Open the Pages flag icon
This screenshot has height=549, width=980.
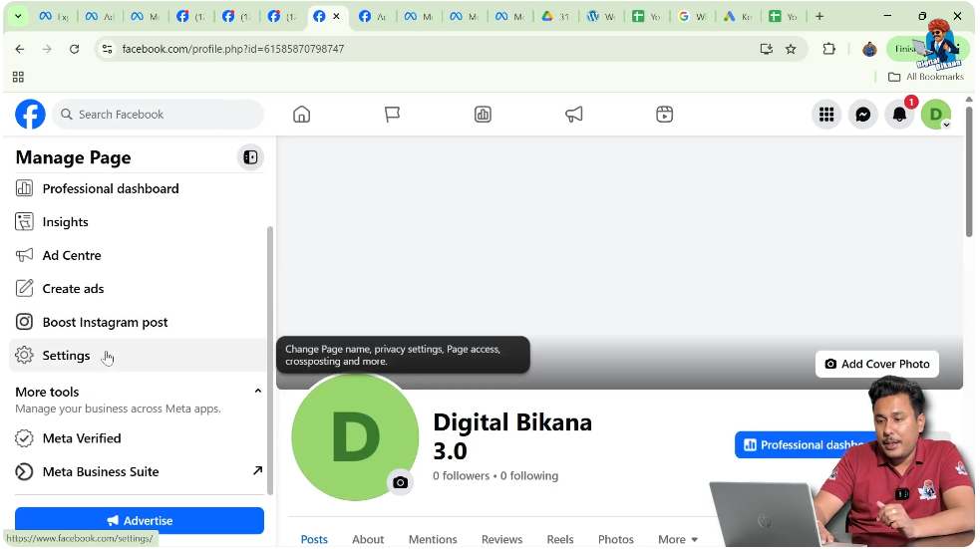(x=392, y=115)
